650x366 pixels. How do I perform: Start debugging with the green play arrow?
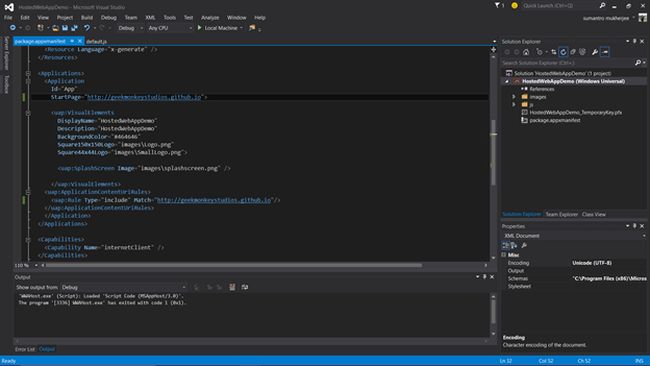[x=199, y=28]
